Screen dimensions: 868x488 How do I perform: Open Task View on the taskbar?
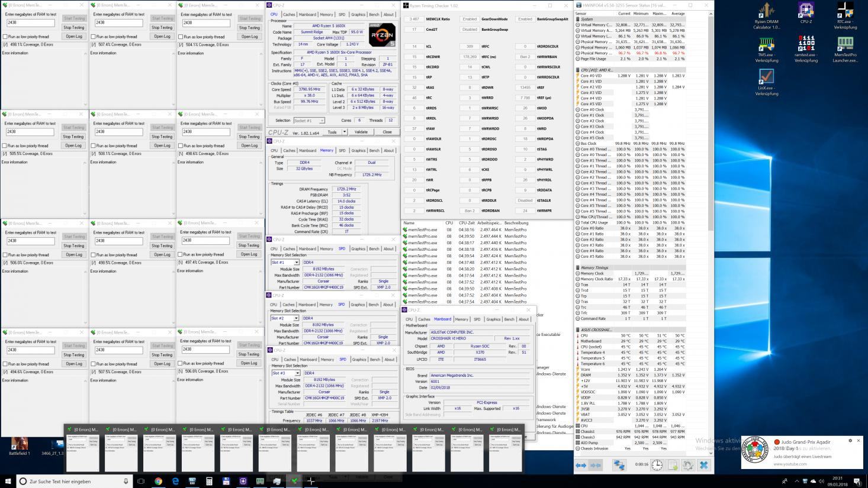pos(141,481)
